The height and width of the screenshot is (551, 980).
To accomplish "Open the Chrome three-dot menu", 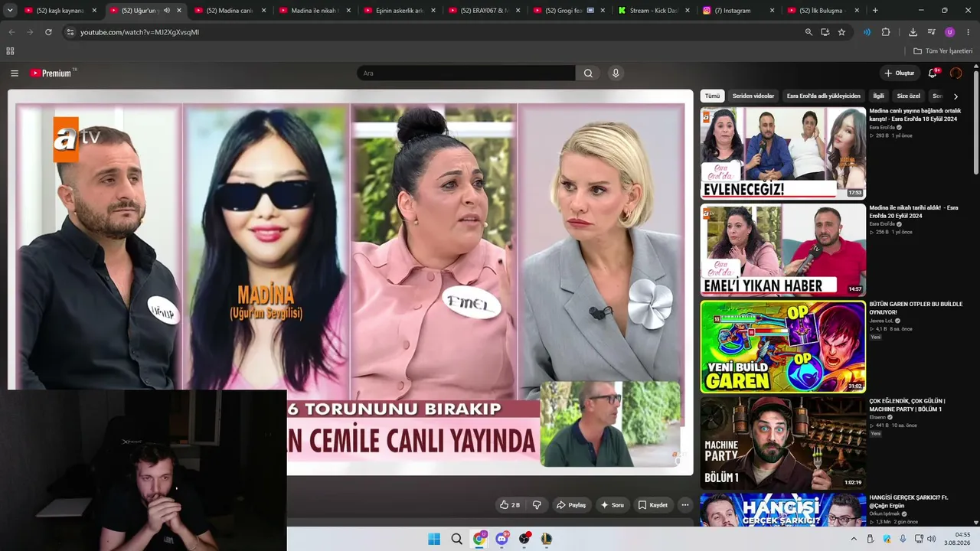I will (x=969, y=32).
